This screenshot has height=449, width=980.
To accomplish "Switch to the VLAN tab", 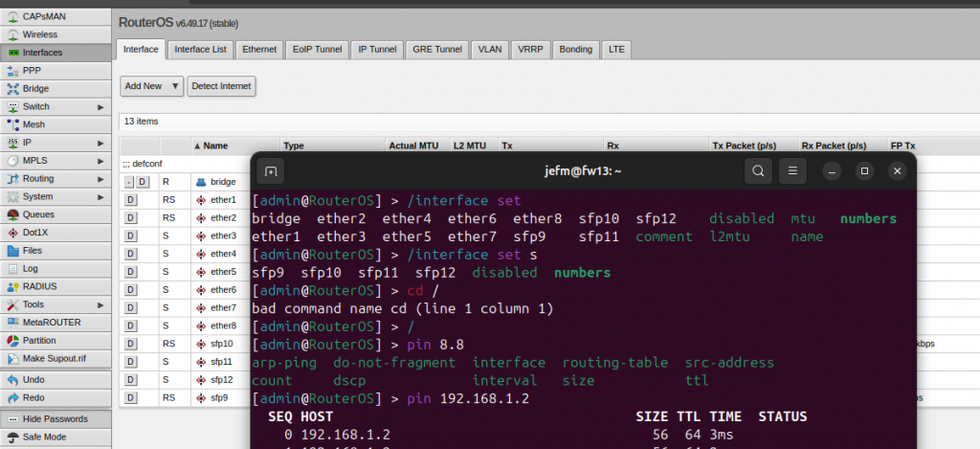I will 490,50.
